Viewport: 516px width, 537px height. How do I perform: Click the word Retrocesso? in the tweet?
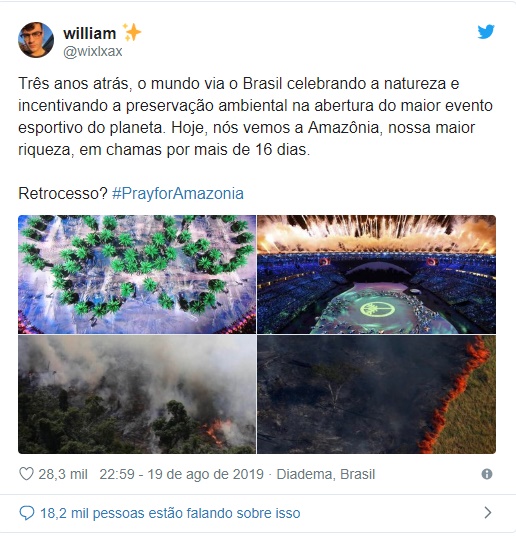(63, 193)
